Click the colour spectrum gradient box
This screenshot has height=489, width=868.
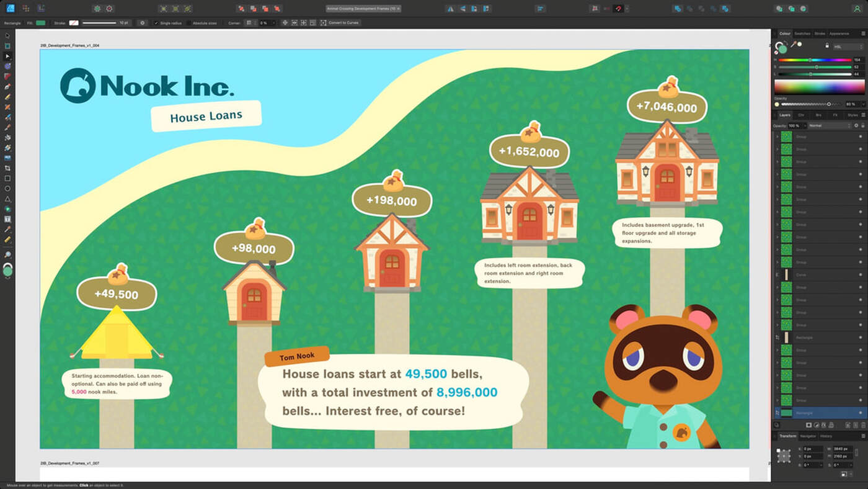tap(819, 86)
